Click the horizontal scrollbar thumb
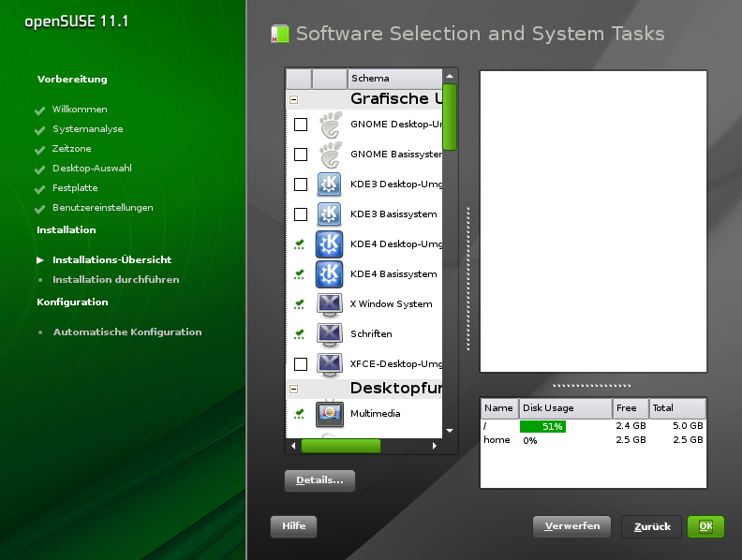 point(341,446)
